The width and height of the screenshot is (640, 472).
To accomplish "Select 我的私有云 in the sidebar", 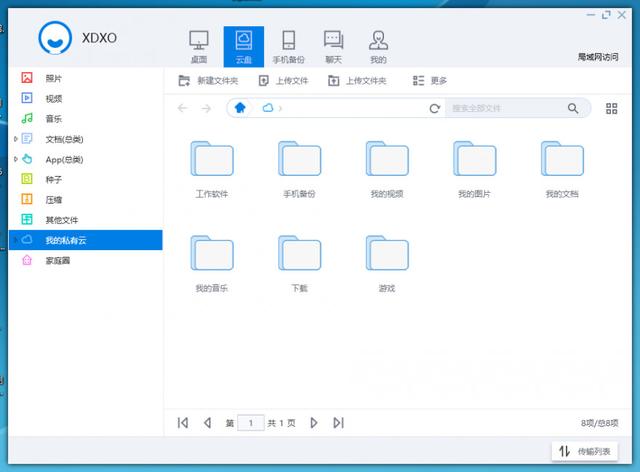I will [86, 240].
